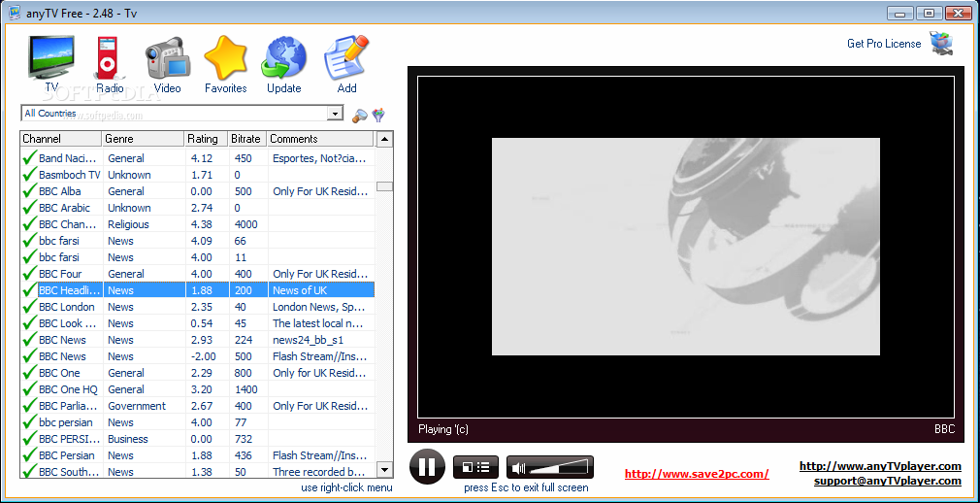This screenshot has height=503, width=980.
Task: Adjust the volume slider wedge
Action: click(559, 467)
